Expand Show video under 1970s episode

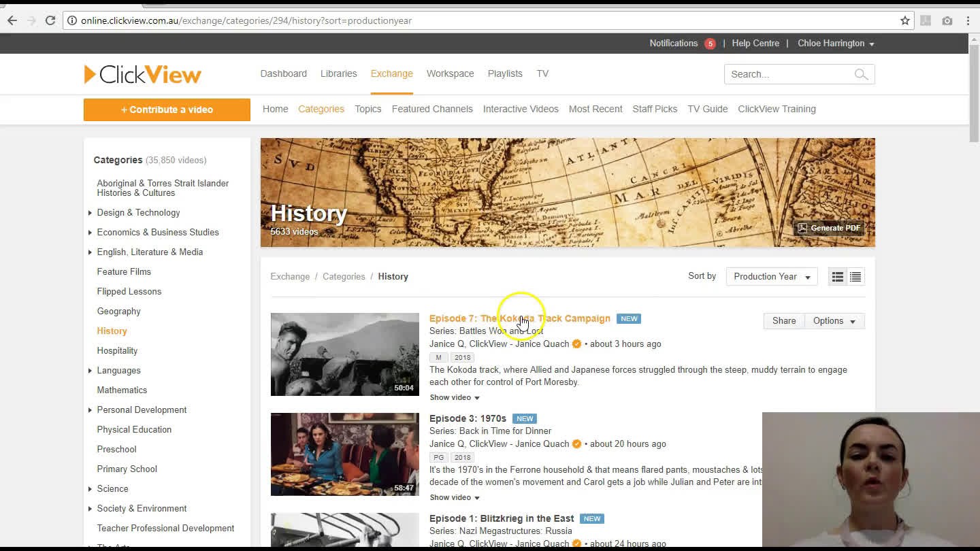pos(455,497)
